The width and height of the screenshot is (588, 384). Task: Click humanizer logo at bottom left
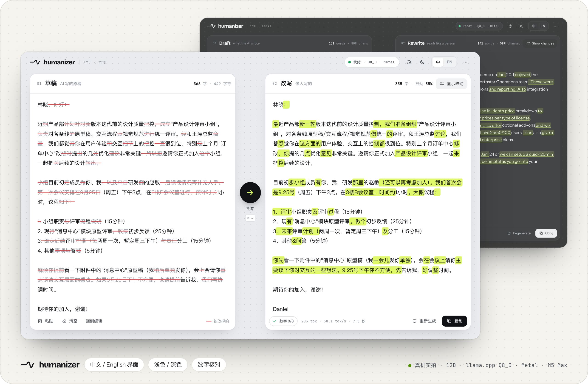(50, 364)
